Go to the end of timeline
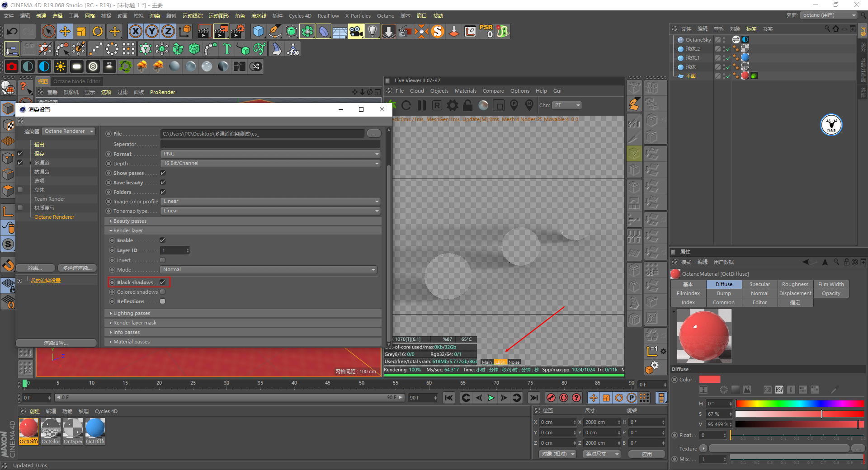This screenshot has width=868, height=470. click(x=534, y=398)
